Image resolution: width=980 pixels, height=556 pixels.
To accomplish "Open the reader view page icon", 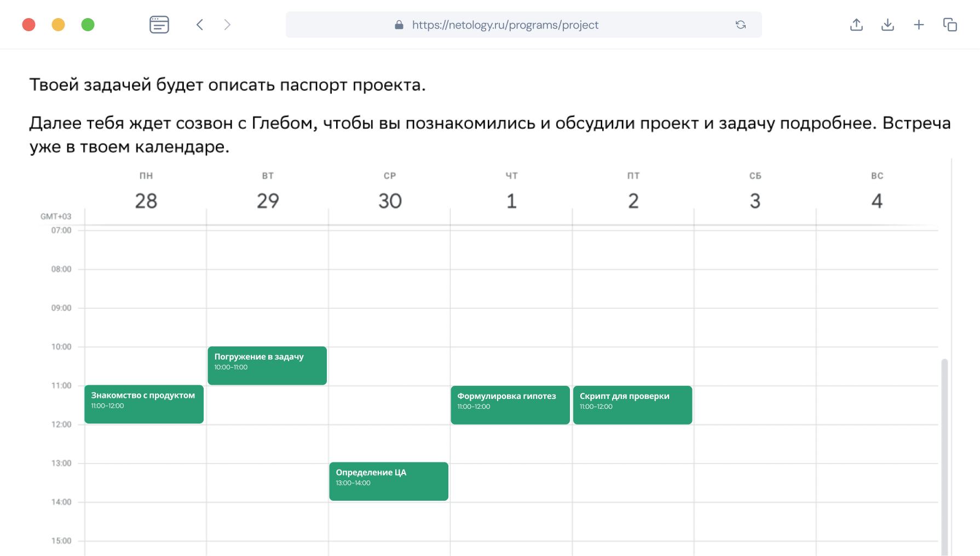I will click(159, 25).
